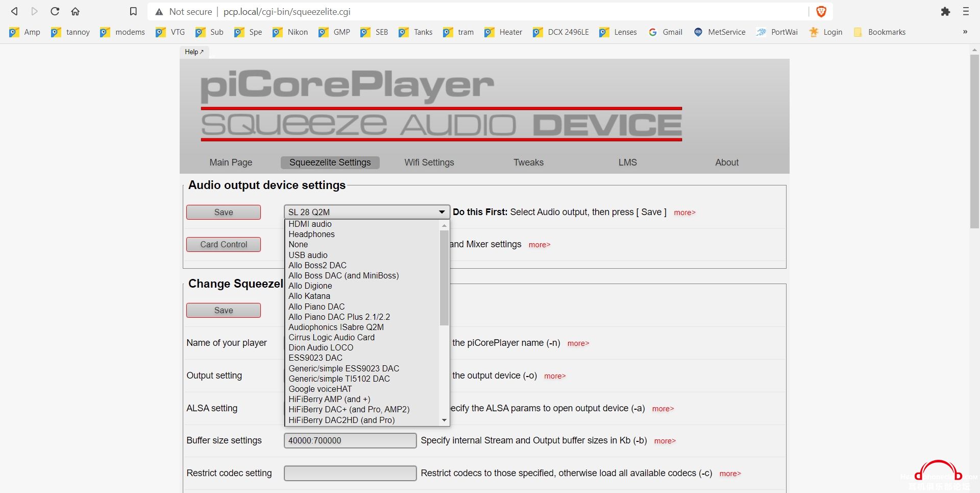Expand more info for Restrict codec setting
Screen dimensions: 980x493
pos(730,474)
